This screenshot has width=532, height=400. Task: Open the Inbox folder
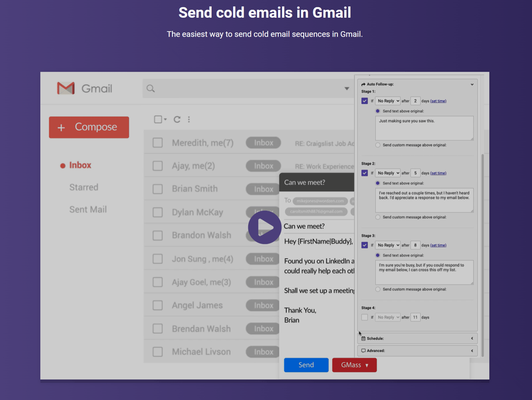coord(80,165)
